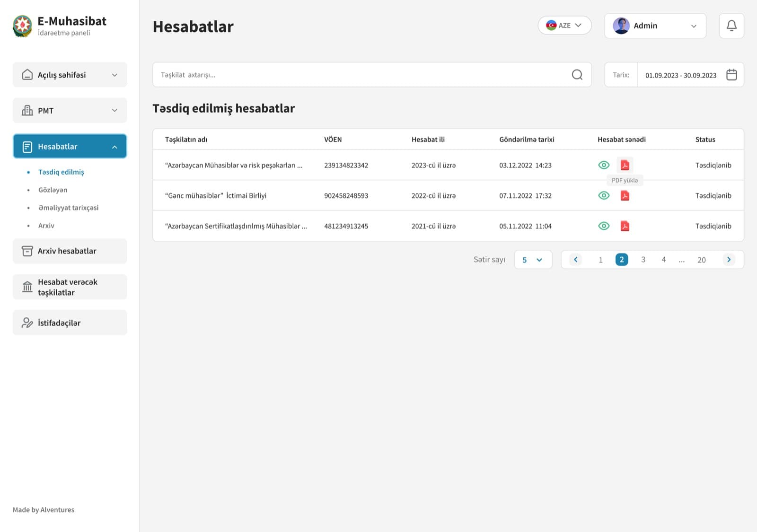Click organization name "Gənc mühasiblər" İctimai Birliyi
The image size is (757, 532).
click(216, 195)
